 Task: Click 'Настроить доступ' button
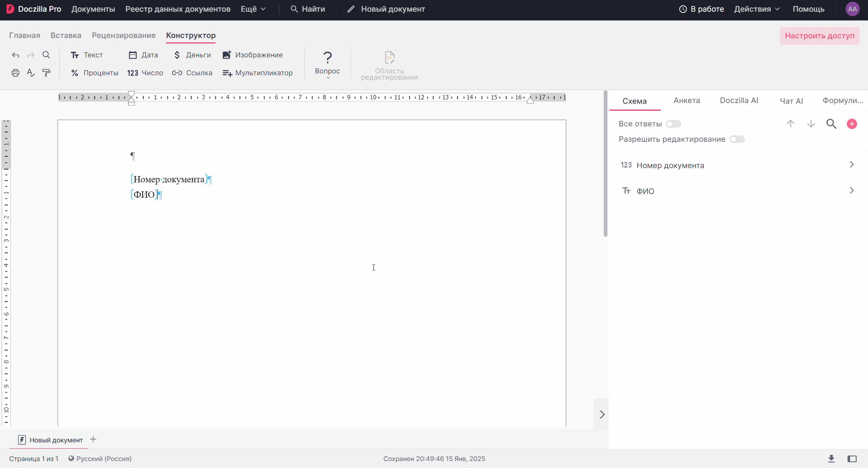[819, 36]
